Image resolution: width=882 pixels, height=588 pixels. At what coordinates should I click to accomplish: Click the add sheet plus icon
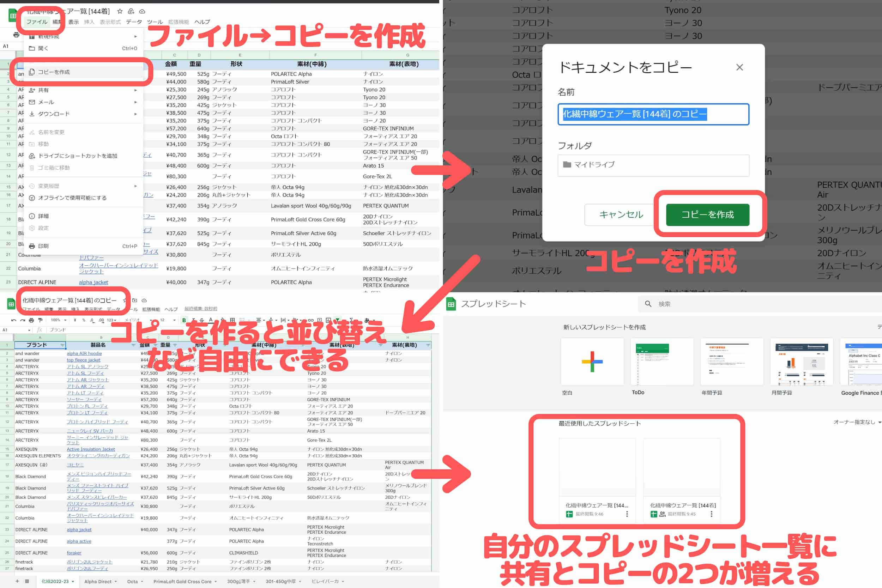(17, 581)
